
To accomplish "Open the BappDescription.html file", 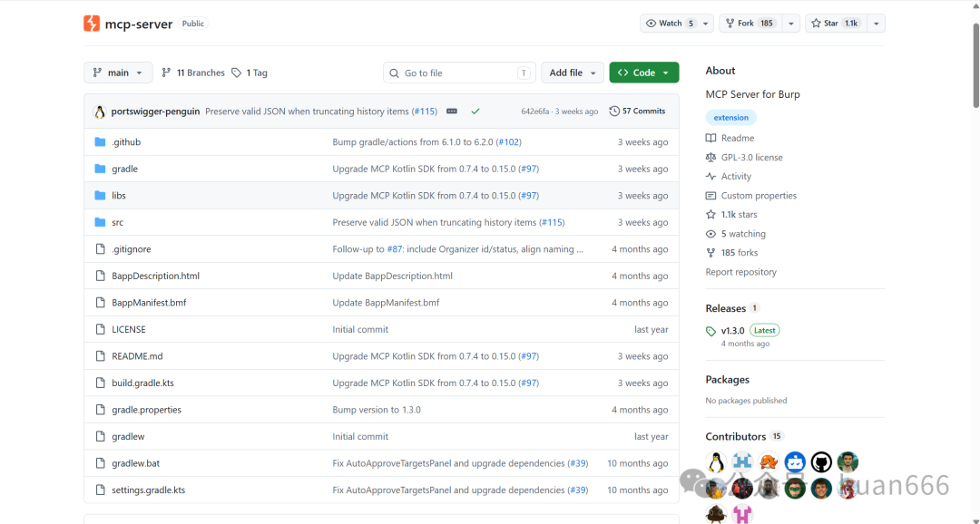I will click(156, 276).
